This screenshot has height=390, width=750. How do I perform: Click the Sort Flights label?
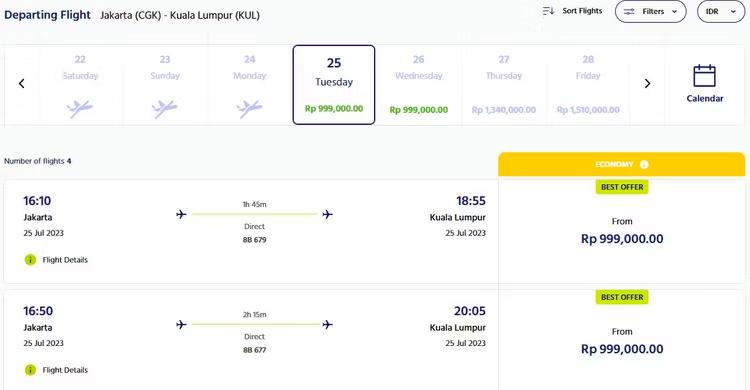pyautogui.click(x=582, y=11)
